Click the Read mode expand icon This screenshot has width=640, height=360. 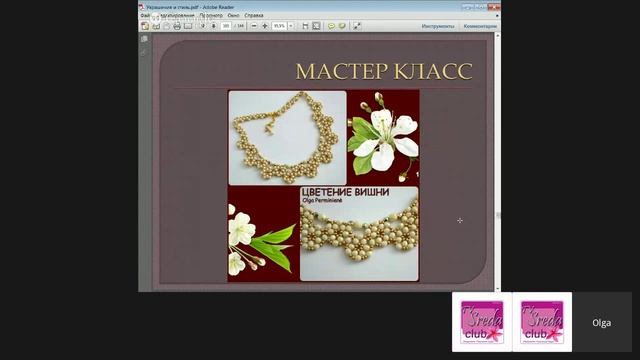pyautogui.click(x=357, y=26)
